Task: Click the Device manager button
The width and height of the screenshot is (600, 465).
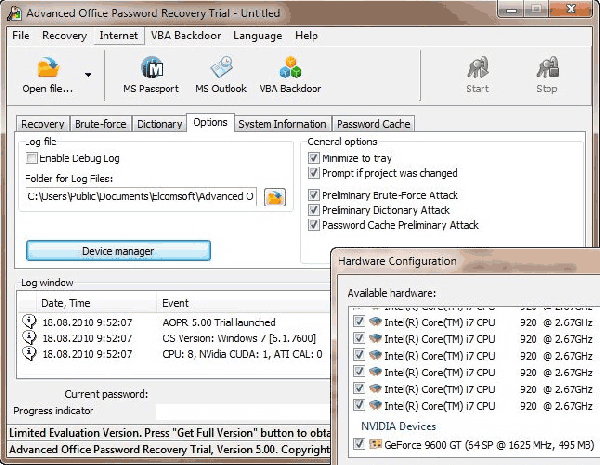Action: coord(118,250)
